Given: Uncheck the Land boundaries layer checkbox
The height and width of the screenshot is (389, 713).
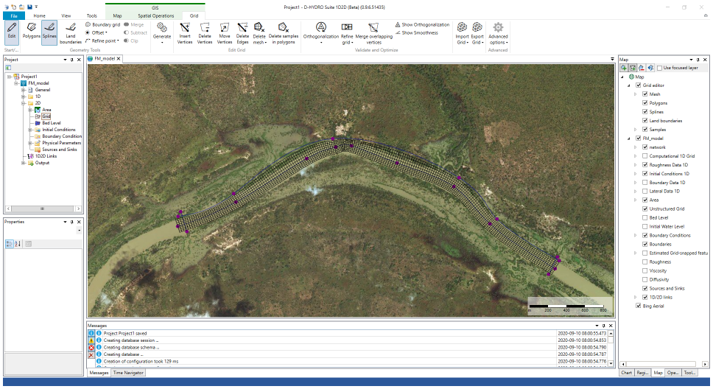Looking at the screenshot, I should [645, 121].
